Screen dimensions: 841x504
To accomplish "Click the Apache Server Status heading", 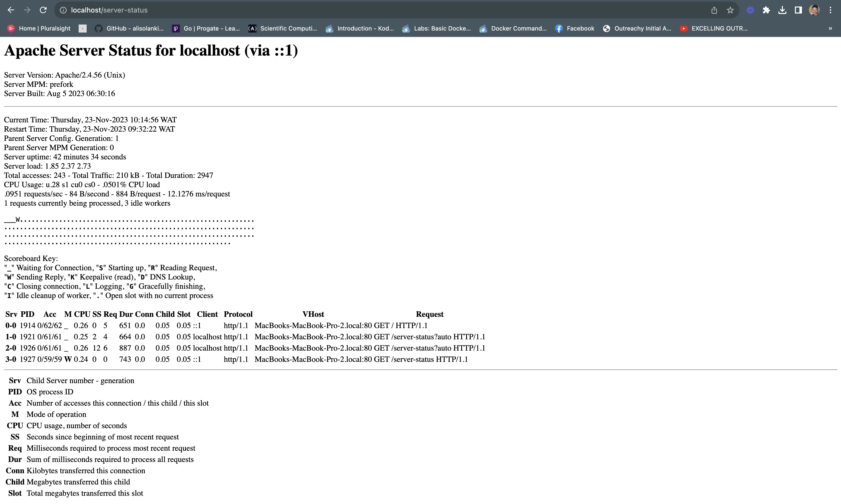I will (x=151, y=51).
